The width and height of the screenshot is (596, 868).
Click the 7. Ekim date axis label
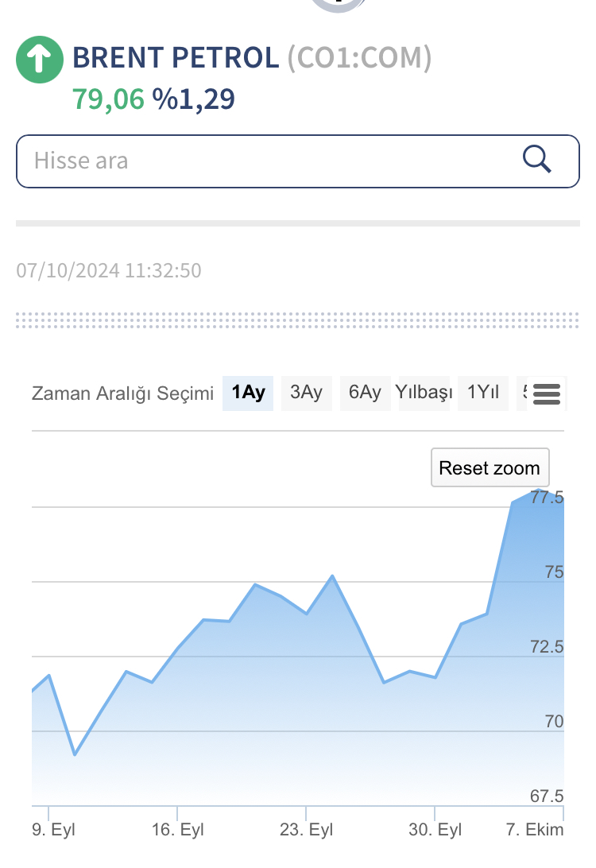coord(535,830)
